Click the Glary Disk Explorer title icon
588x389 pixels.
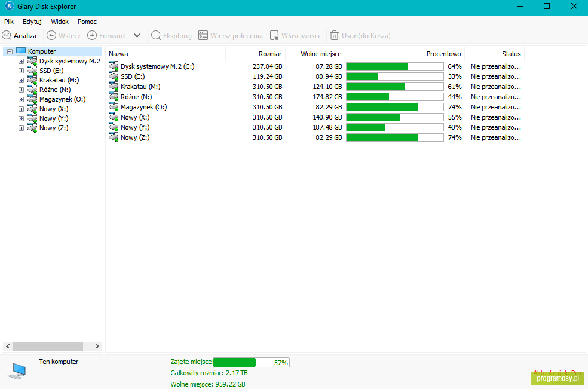[9, 6]
